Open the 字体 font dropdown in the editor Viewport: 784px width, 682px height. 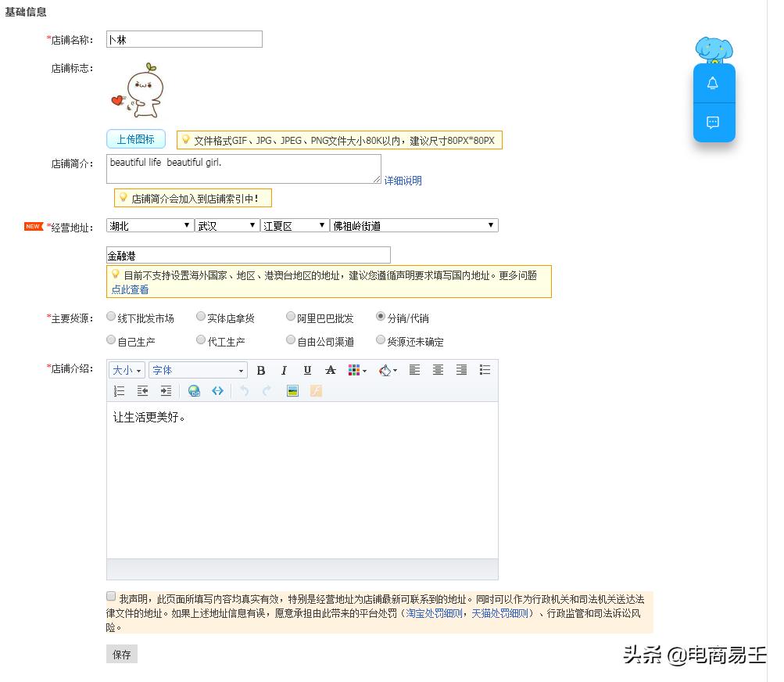click(198, 370)
